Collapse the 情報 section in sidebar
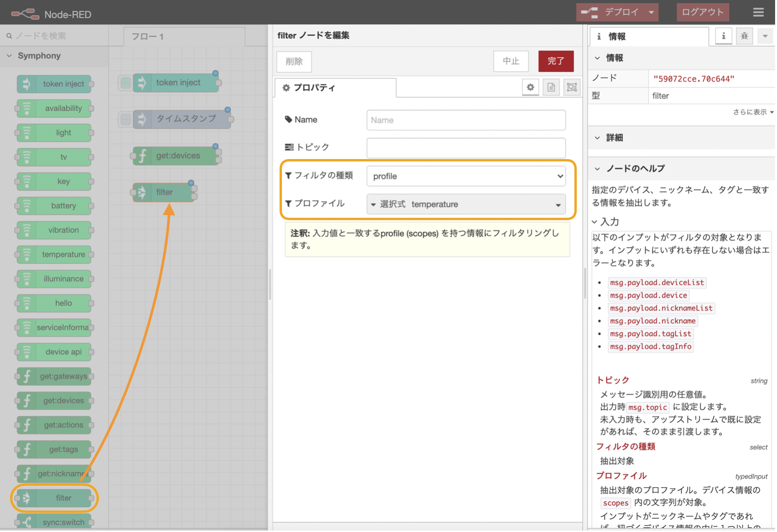Image resolution: width=777 pixels, height=532 pixels. (x=681, y=58)
